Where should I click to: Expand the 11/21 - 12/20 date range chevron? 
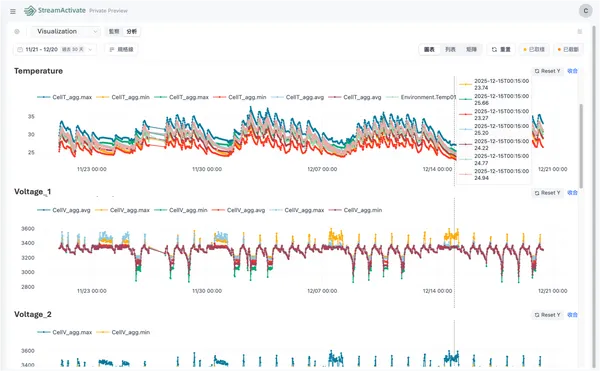90,50
